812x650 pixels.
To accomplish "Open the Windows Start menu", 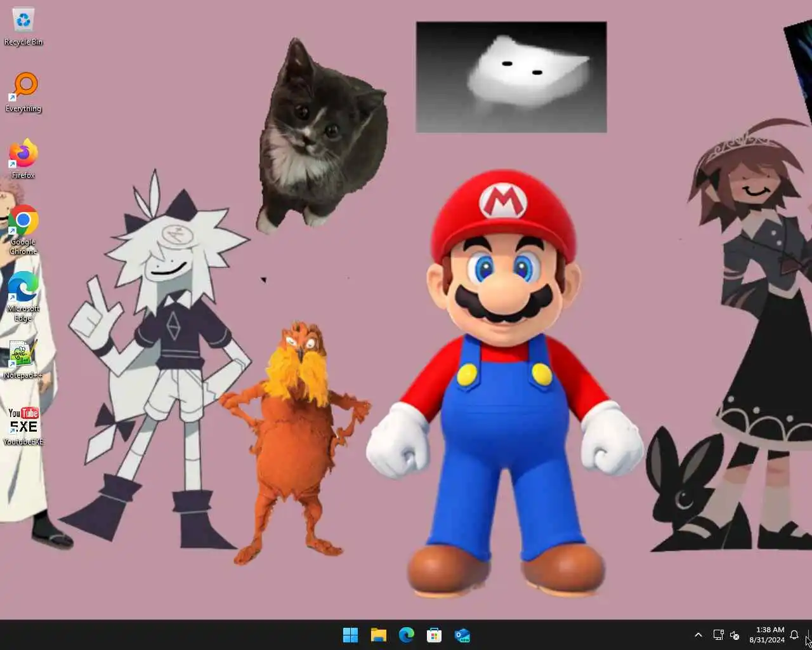I will coord(350,635).
